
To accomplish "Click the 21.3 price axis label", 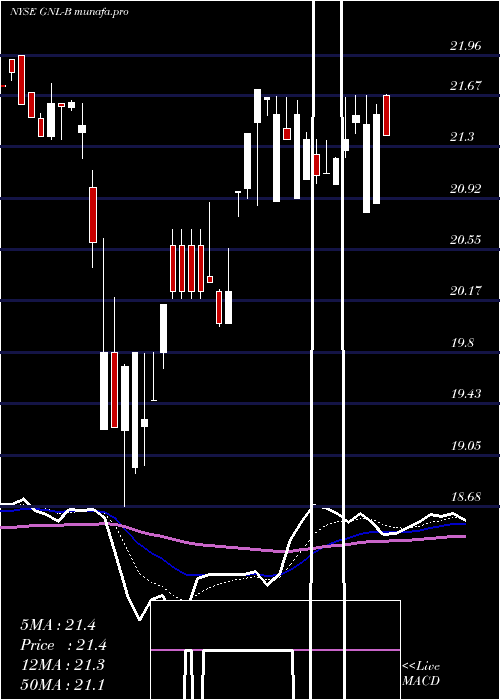I will [x=462, y=137].
